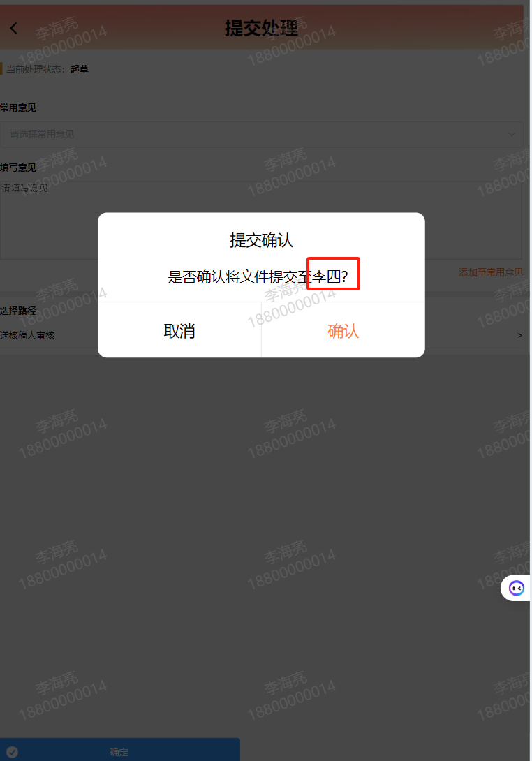Click the blue 确定 button at the bottom
This screenshot has width=532, height=761.
(x=119, y=751)
